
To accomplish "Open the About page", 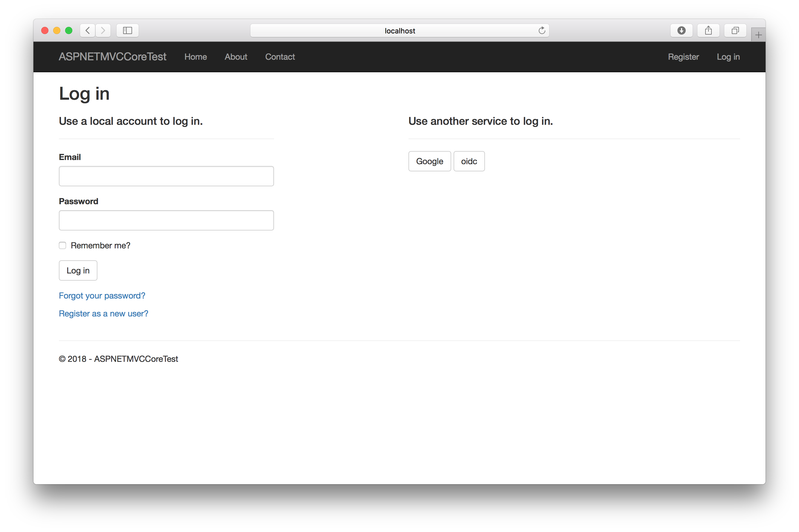I will coord(236,57).
